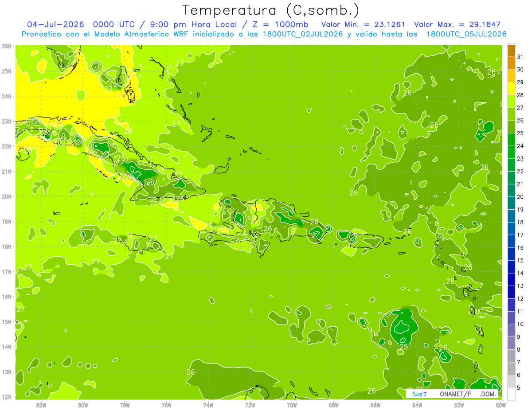The image size is (532, 411).
Task: Click the '21N' latitude axis label
Action: tap(6, 171)
